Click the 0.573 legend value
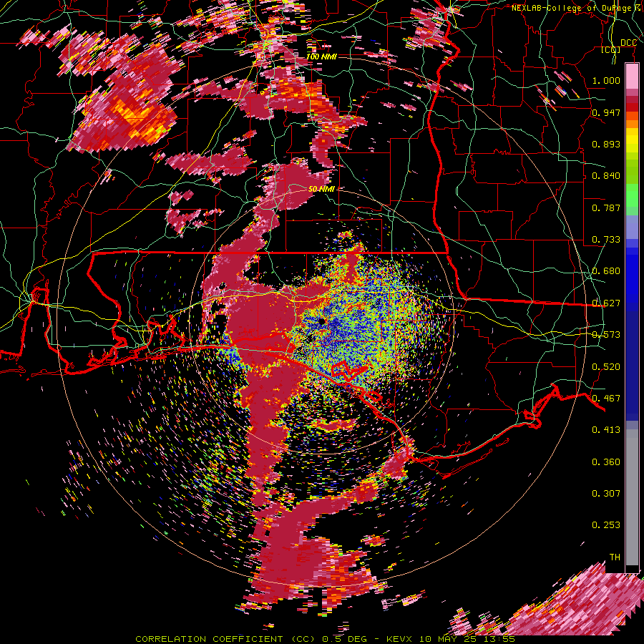Screen dimensions: 644x644 (x=606, y=335)
